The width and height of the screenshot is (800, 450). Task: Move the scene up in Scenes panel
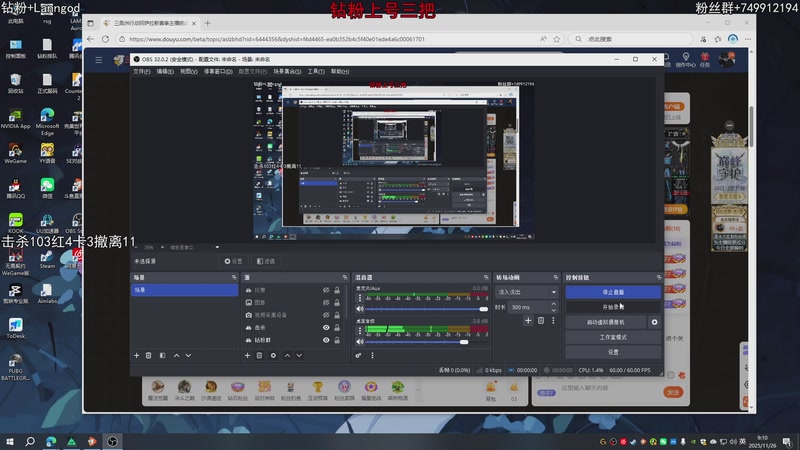(177, 355)
